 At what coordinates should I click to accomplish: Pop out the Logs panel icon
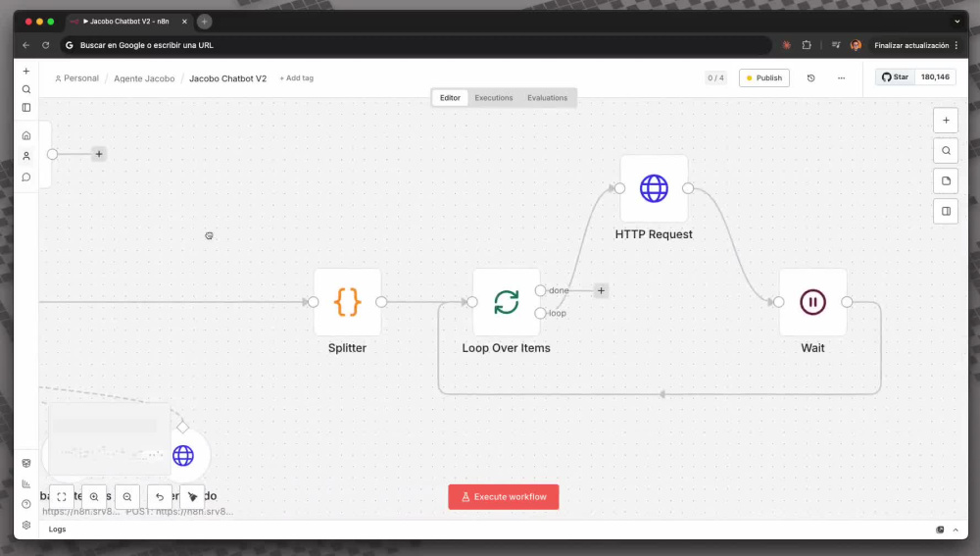tap(940, 530)
